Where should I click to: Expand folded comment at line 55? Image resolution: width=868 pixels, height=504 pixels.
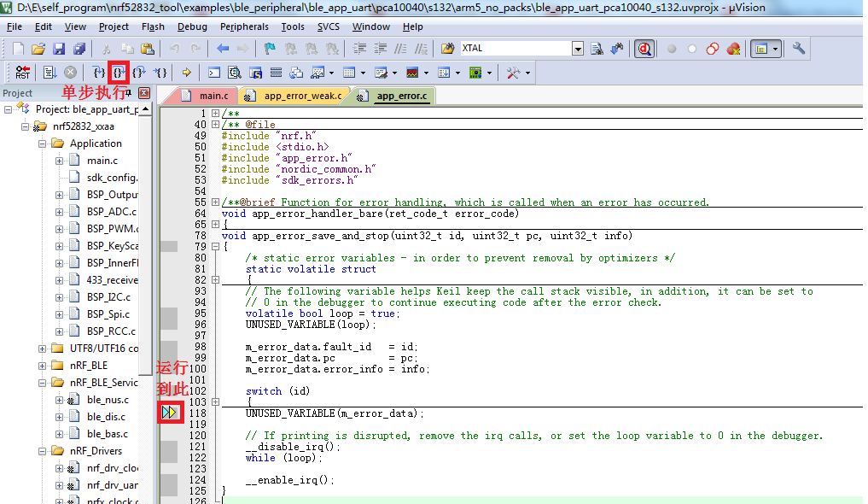point(215,202)
